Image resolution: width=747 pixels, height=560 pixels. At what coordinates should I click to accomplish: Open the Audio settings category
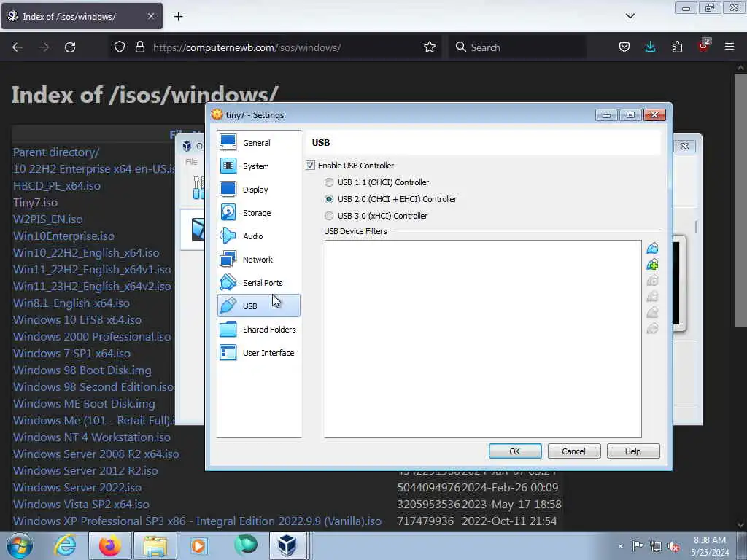pyautogui.click(x=259, y=236)
